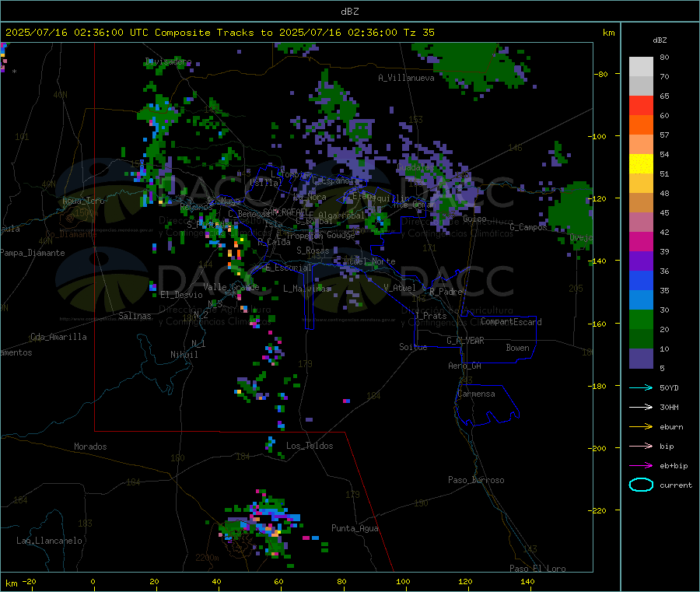Click the 'A_Villanueva' map label
The image size is (700, 592).
point(406,78)
